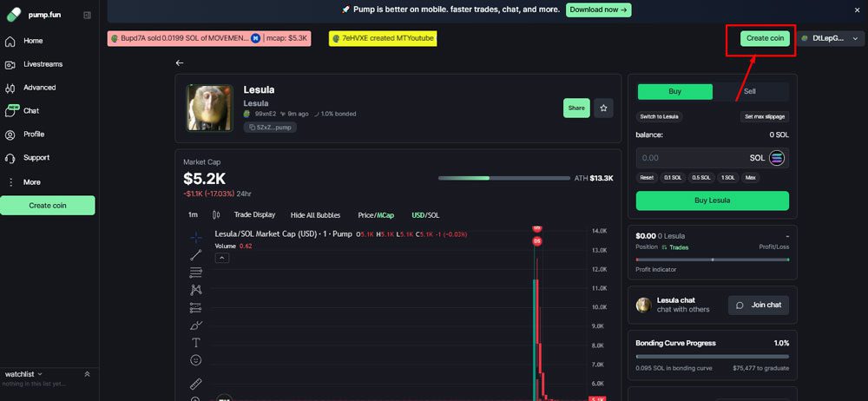Go back using the left arrow icon
This screenshot has height=401, width=868.
click(x=180, y=63)
